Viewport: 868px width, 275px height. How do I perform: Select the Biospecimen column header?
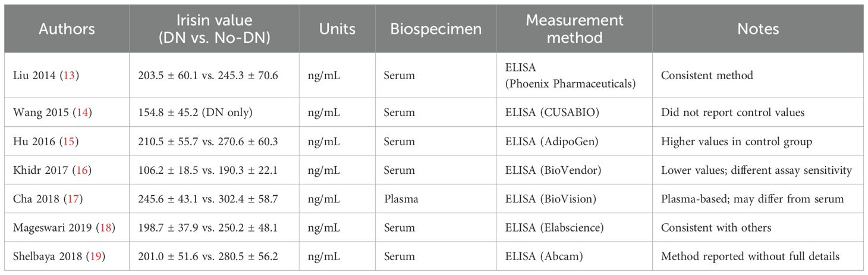(436, 29)
